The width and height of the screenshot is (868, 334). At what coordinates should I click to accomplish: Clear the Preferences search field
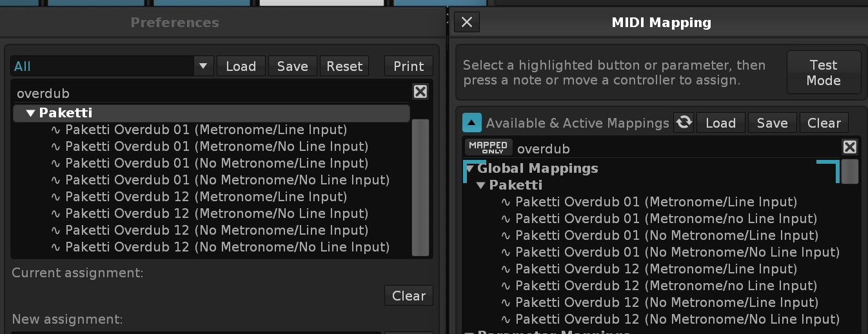pyautogui.click(x=420, y=92)
